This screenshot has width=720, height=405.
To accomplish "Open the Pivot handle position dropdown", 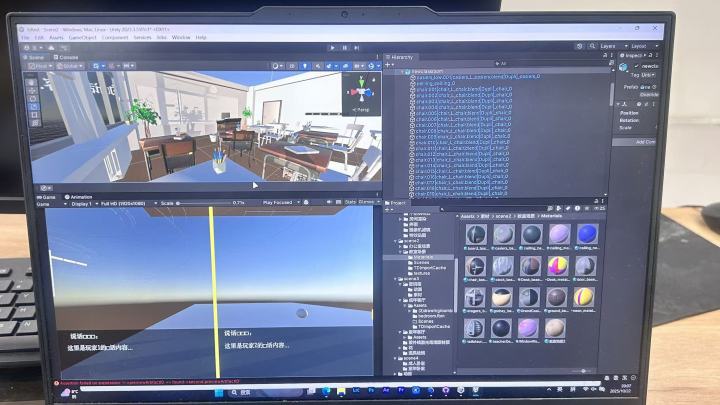I will click(x=41, y=66).
